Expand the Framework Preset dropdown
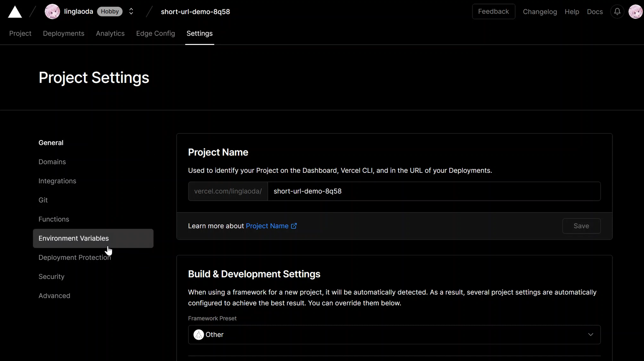 394,335
